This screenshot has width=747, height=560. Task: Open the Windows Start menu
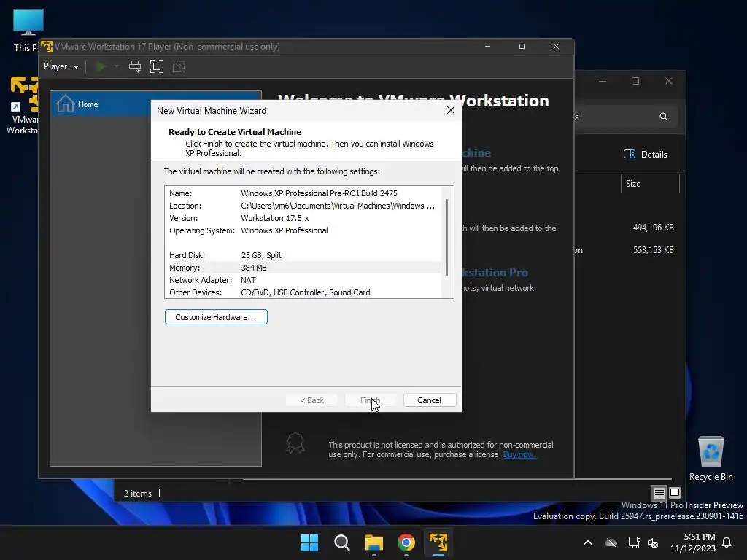[309, 542]
